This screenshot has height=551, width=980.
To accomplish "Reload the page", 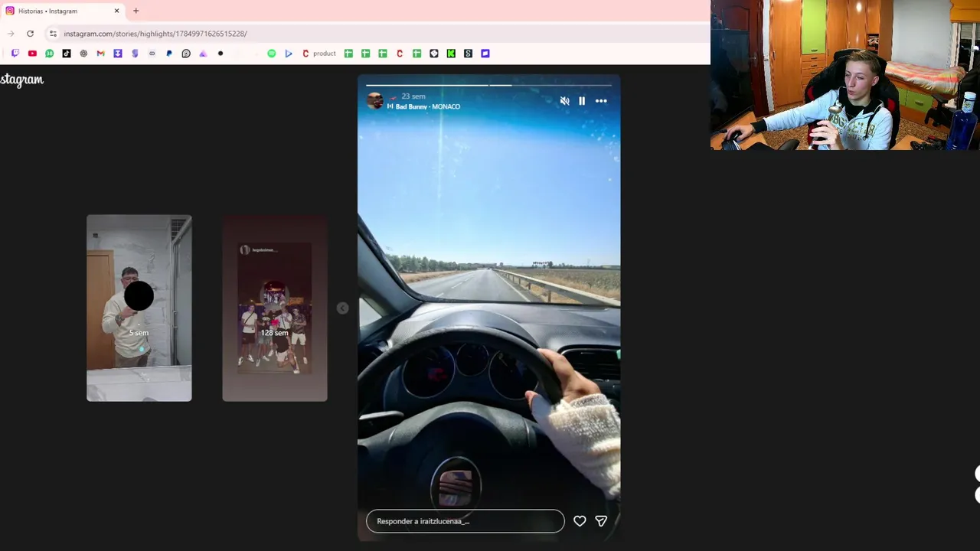I will [x=30, y=34].
